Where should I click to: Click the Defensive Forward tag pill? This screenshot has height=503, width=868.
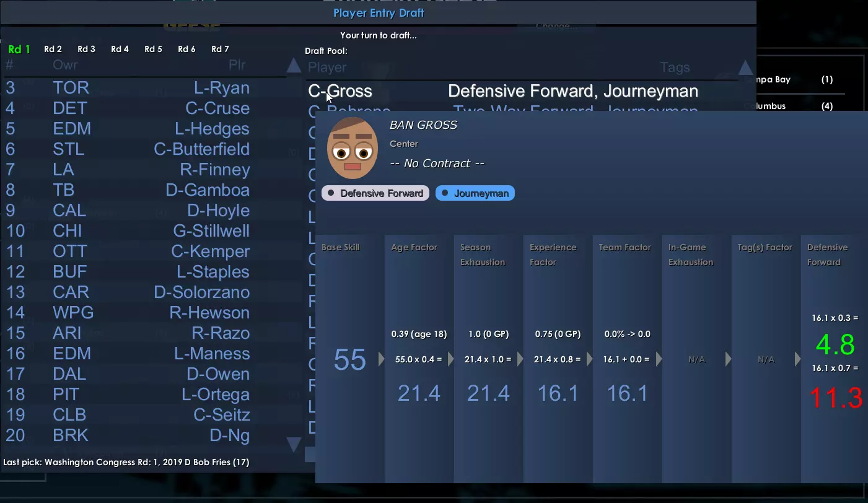pyautogui.click(x=375, y=193)
